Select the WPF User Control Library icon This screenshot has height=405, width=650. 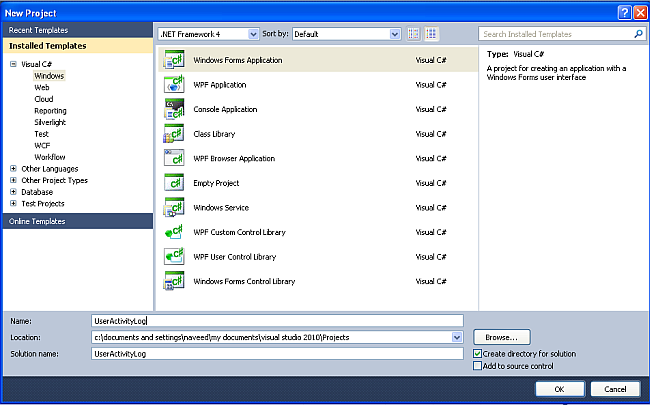point(174,257)
